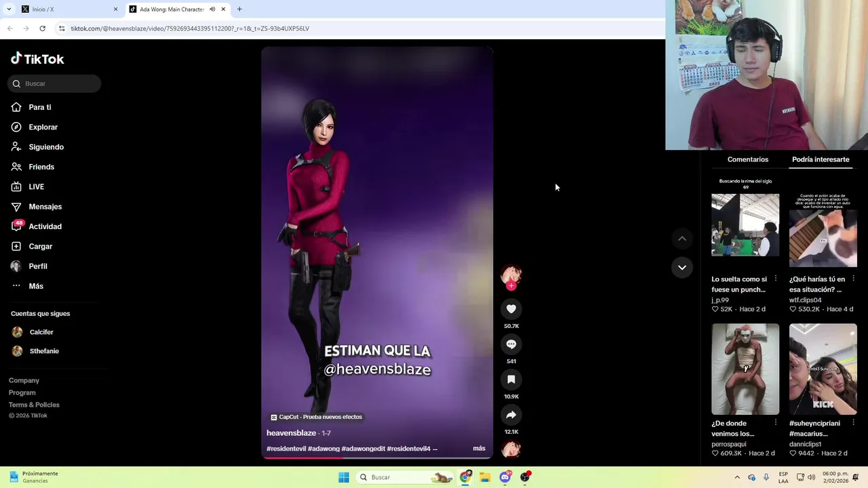The image size is (868, 488).
Task: Open creator avatar beside video
Action: coord(511,274)
